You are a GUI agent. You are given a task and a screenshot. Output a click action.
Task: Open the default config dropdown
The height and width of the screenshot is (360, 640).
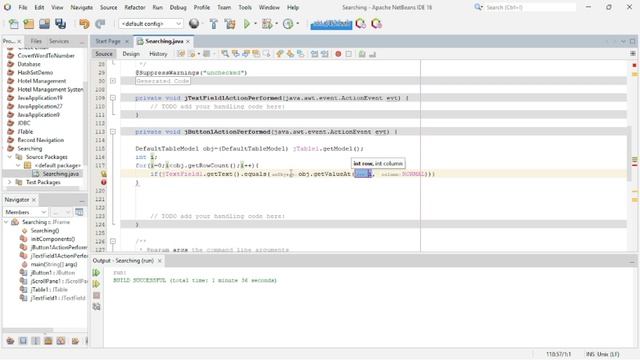pos(151,24)
